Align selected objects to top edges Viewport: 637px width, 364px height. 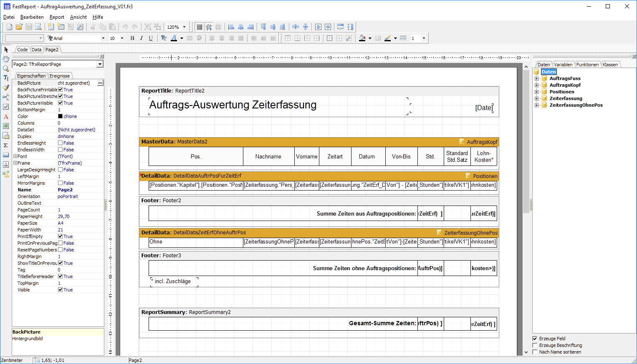[x=263, y=27]
